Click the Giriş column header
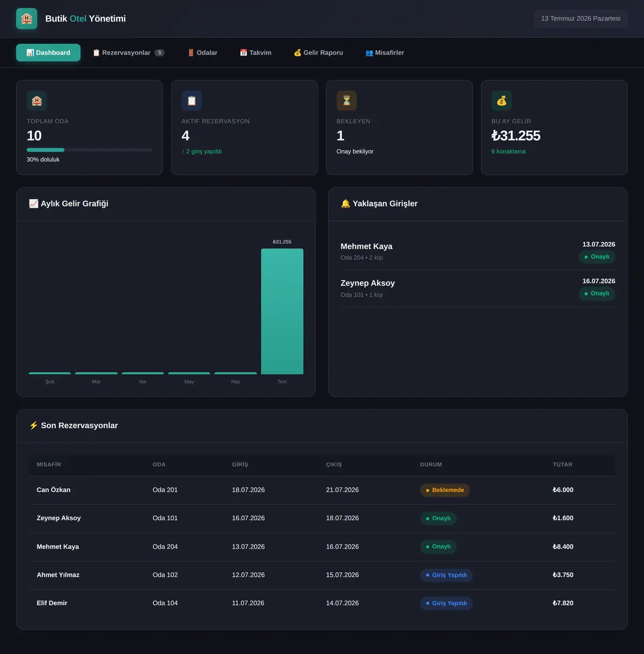 (240, 465)
